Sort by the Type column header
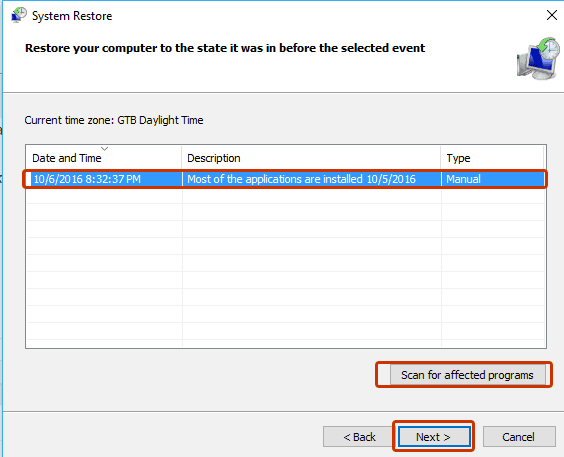The height and width of the screenshot is (457, 564). 492,157
